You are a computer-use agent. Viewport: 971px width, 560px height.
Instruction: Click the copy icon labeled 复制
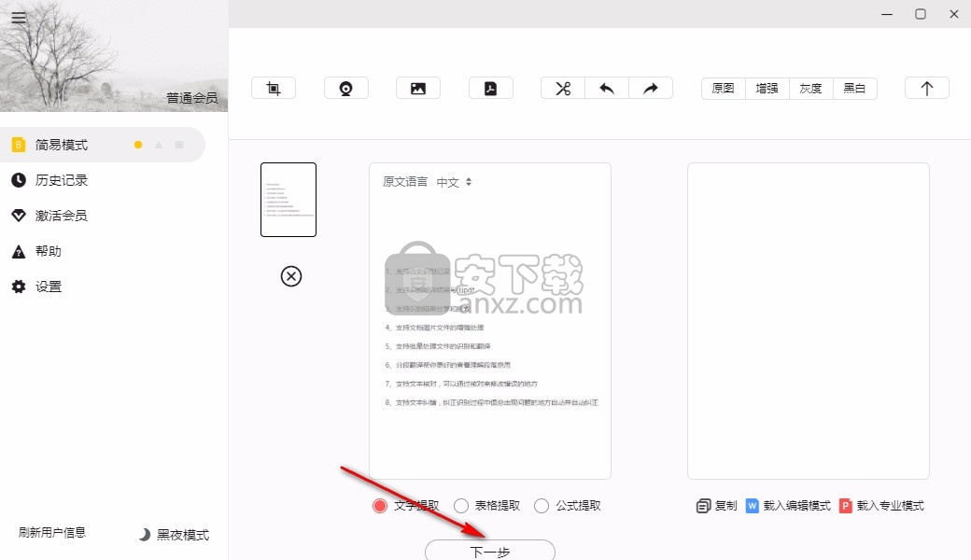(x=703, y=506)
